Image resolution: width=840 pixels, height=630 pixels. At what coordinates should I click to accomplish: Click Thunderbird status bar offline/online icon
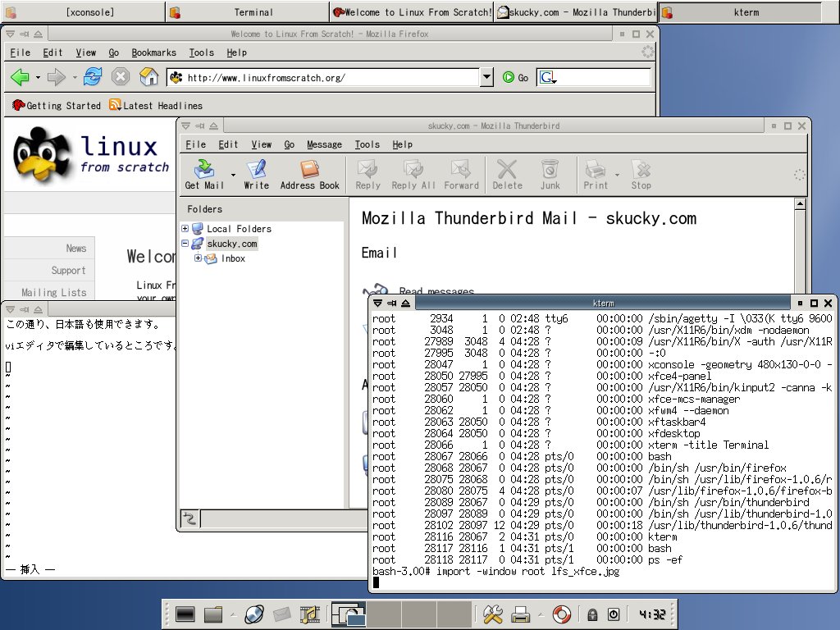[189, 518]
